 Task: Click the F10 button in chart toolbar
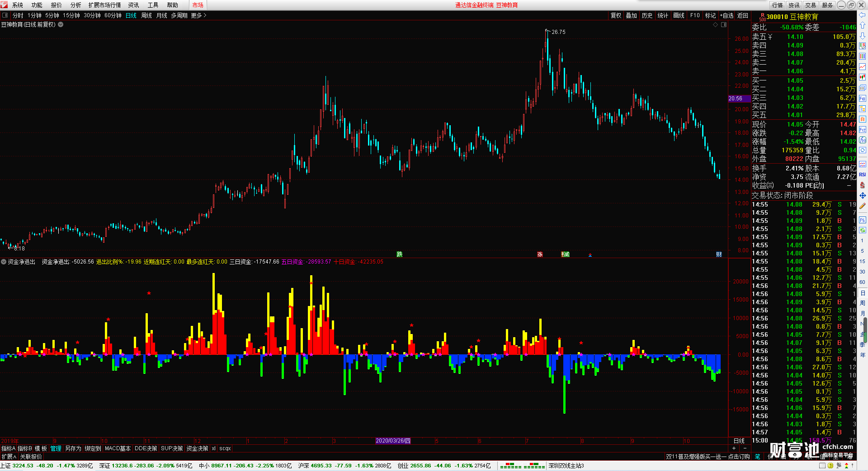point(695,15)
